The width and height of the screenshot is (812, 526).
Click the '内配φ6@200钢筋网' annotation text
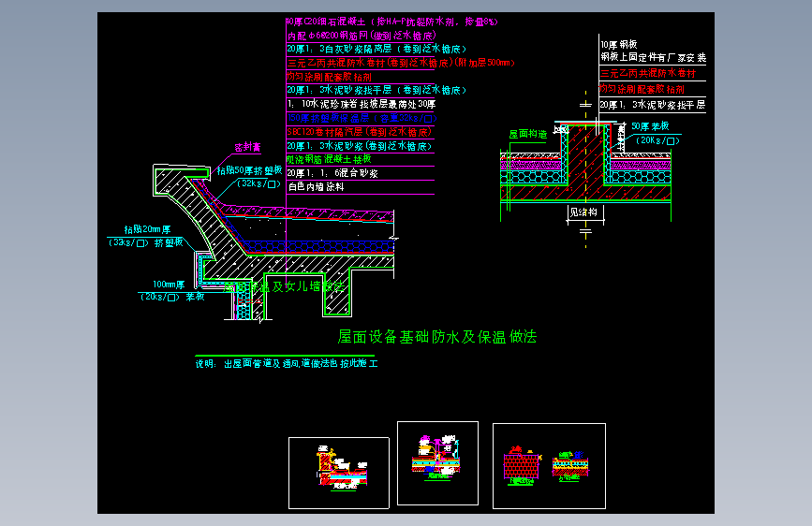362,36
